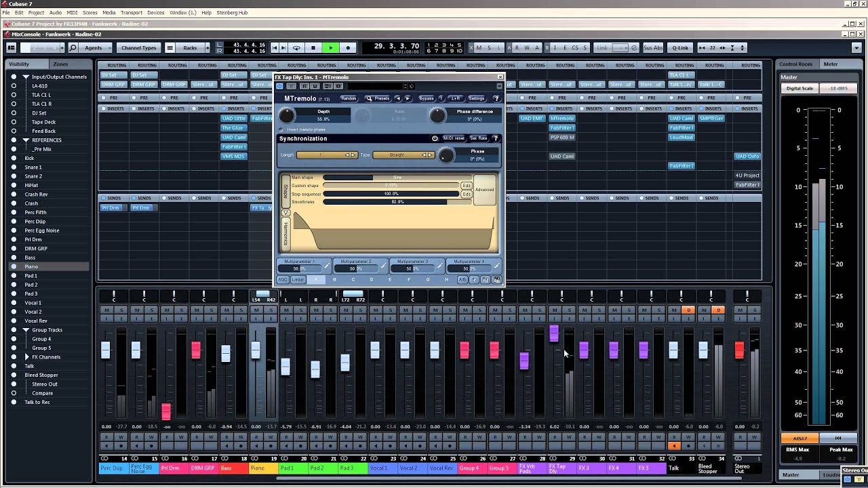This screenshot has height=488, width=868.
Task: Click the MTremolo pointer tool icon
Action: [x=475, y=280]
